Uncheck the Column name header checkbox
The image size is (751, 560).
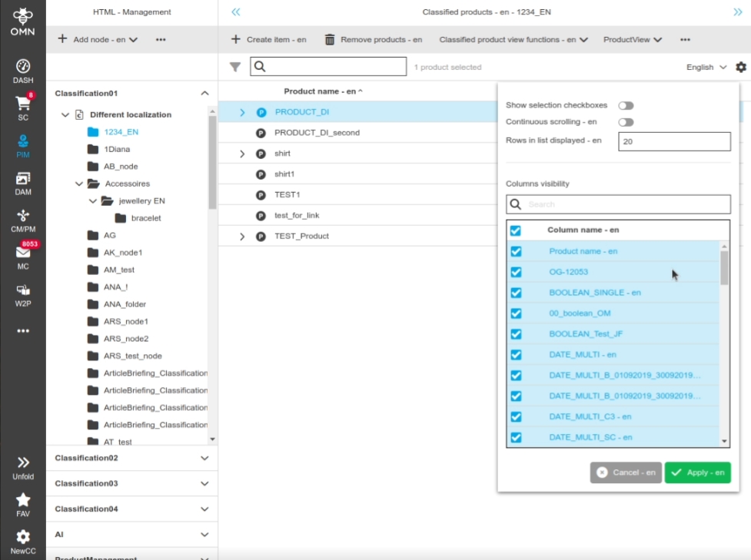tap(515, 230)
